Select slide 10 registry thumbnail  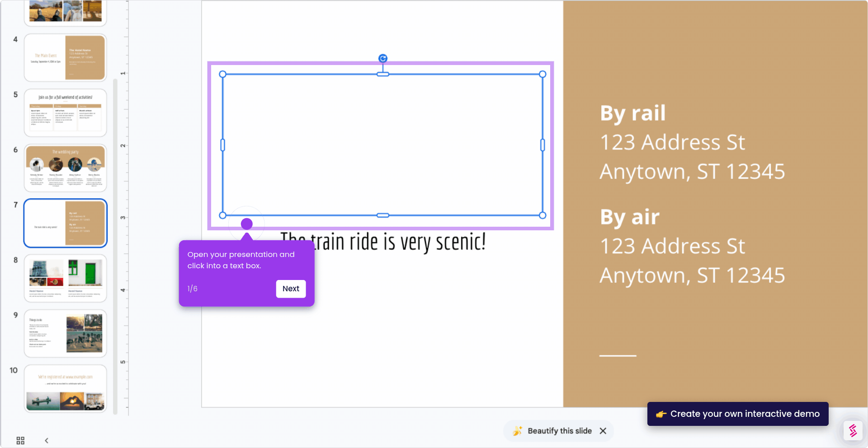pyautogui.click(x=66, y=388)
